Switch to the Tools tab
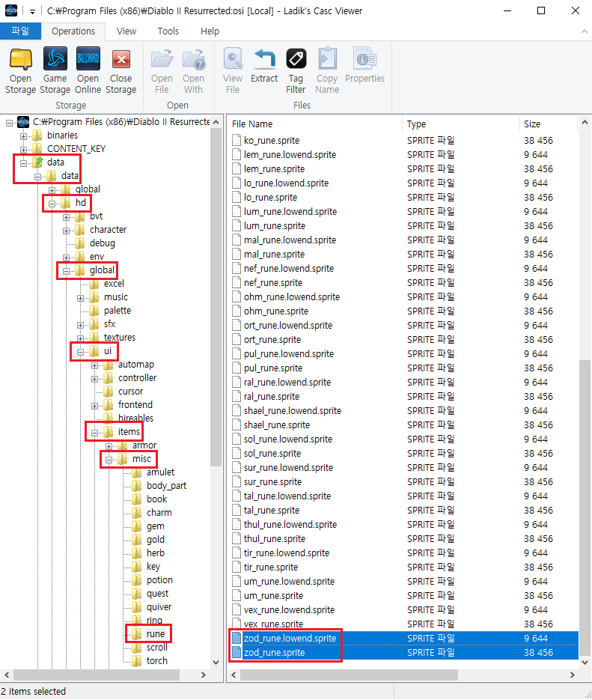This screenshot has height=700, width=592. [168, 31]
